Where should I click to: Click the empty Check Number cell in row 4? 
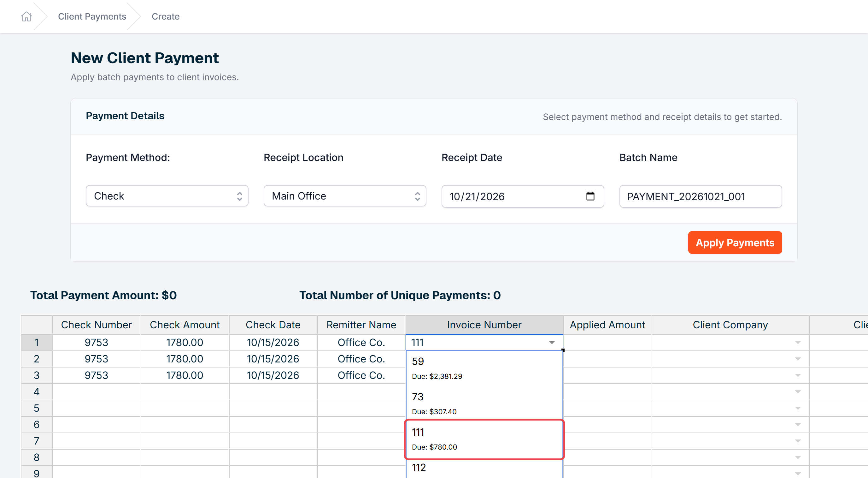(97, 391)
